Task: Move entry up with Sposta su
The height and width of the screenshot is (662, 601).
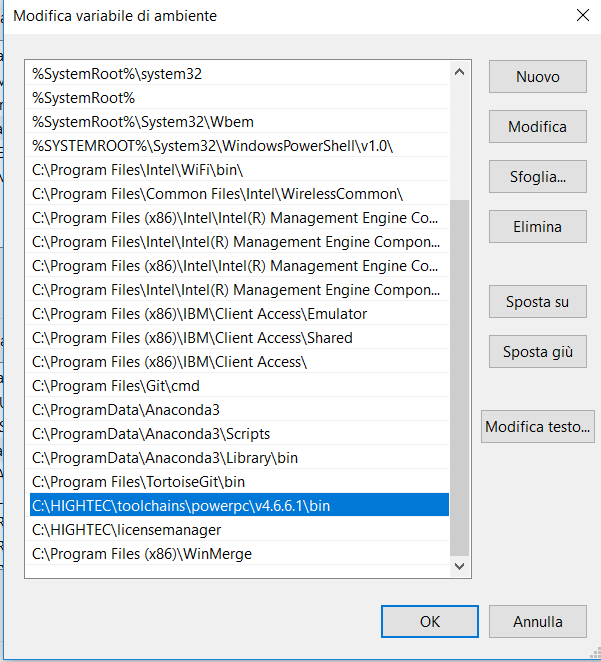Action: click(x=537, y=302)
